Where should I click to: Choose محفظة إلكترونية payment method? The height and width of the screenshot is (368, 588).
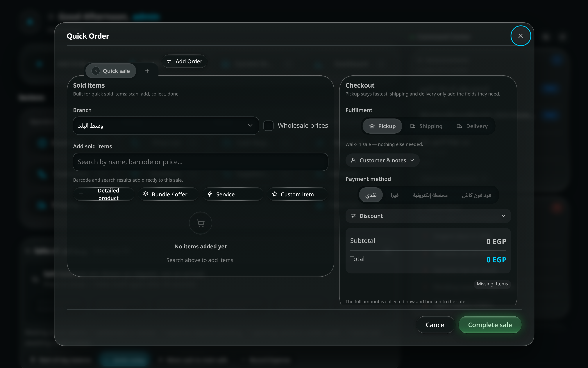430,195
